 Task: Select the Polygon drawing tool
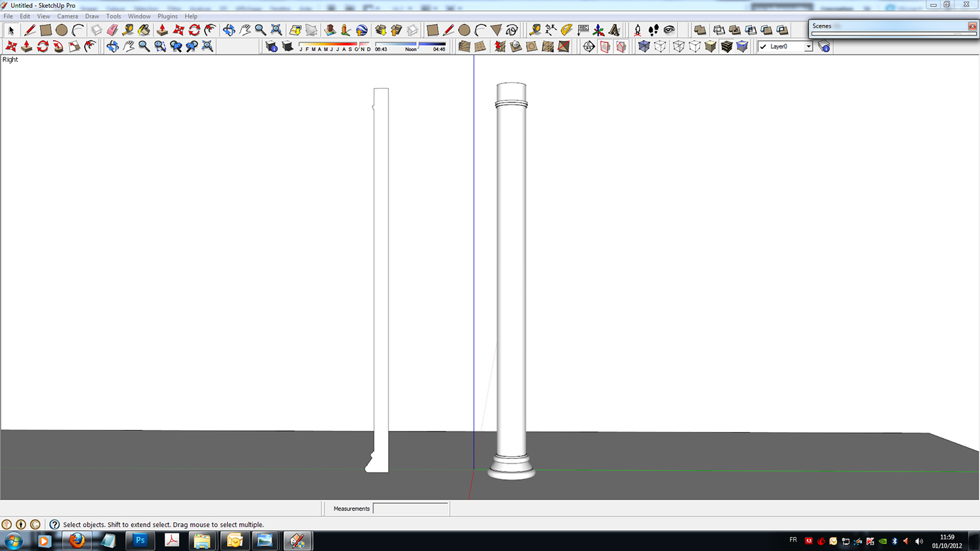coord(496,30)
